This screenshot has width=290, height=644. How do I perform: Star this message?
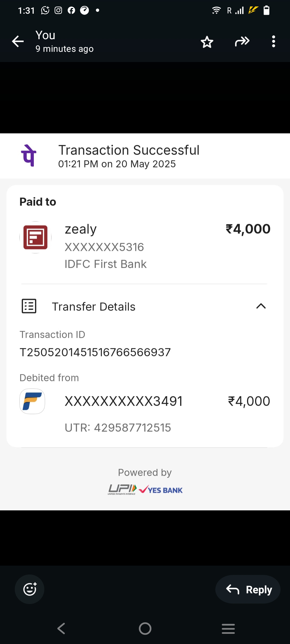pos(207,42)
